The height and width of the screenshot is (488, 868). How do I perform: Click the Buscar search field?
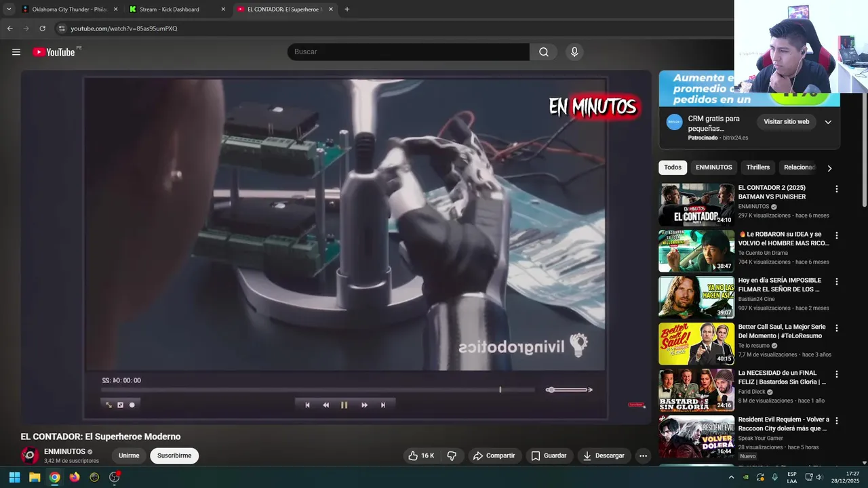pyautogui.click(x=408, y=52)
